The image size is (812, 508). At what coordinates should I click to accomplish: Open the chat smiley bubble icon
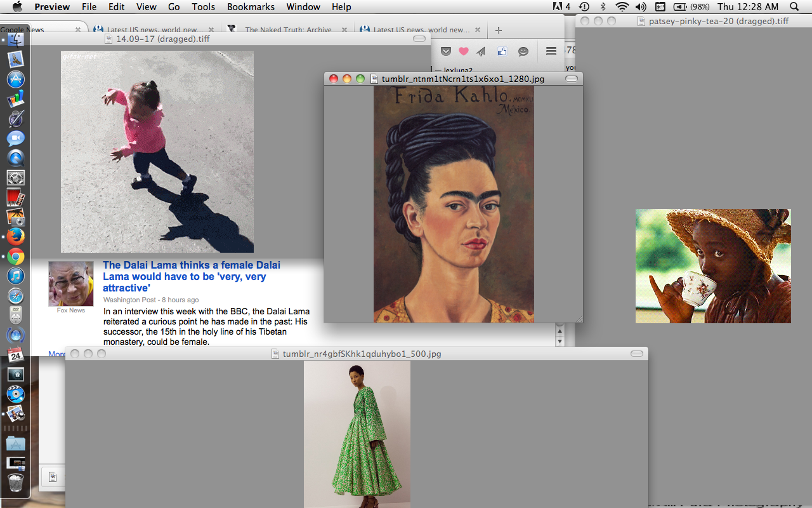[x=523, y=51]
